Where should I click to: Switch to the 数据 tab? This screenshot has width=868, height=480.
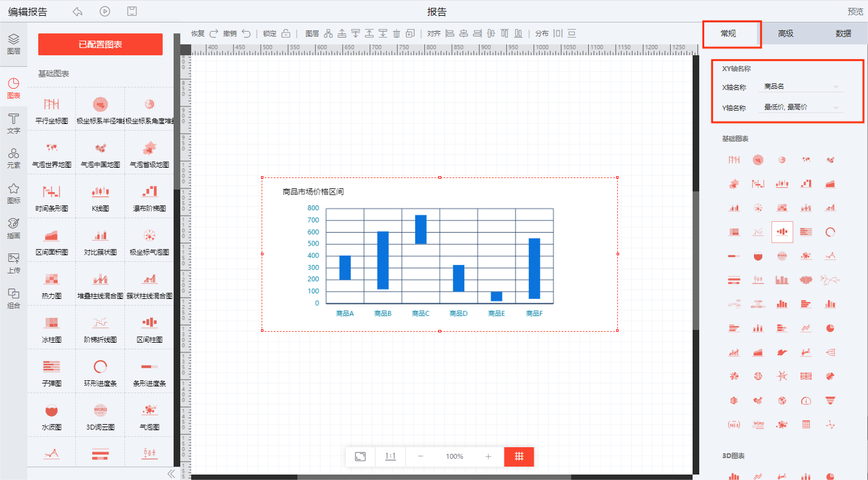[843, 33]
